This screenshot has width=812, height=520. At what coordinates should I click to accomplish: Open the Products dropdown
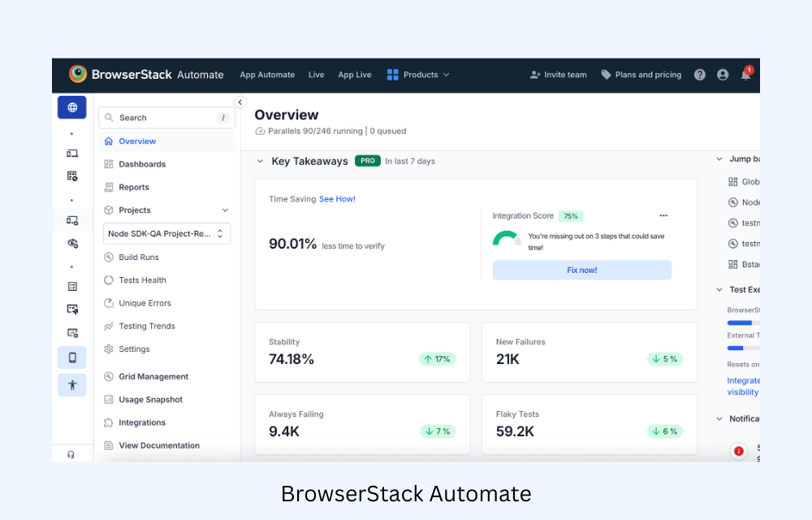[418, 75]
